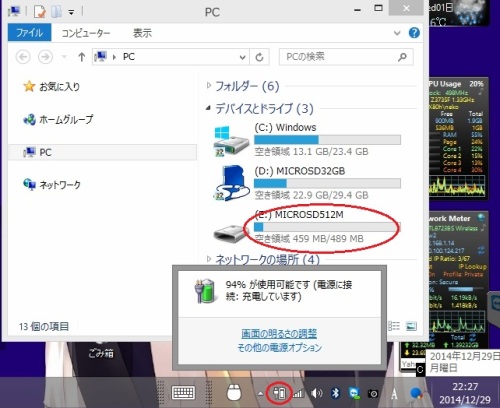This screenshot has height=408, width=500.
Task: Open the 表示 ribbon tab
Action: [x=142, y=33]
